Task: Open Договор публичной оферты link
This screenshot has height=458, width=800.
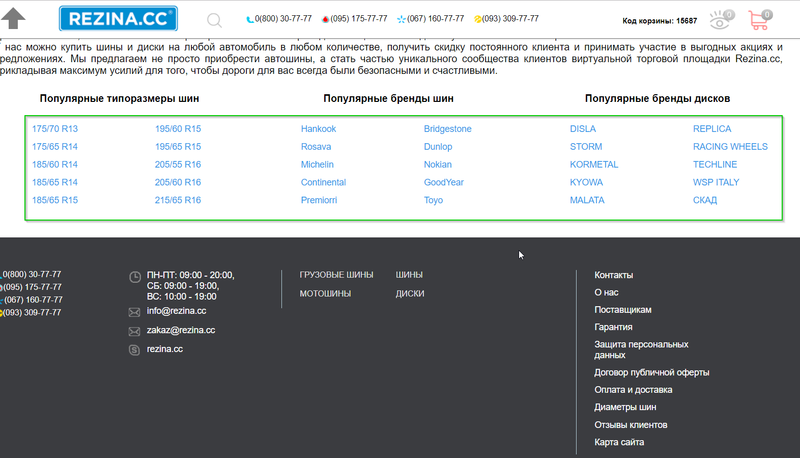Action: (x=652, y=373)
